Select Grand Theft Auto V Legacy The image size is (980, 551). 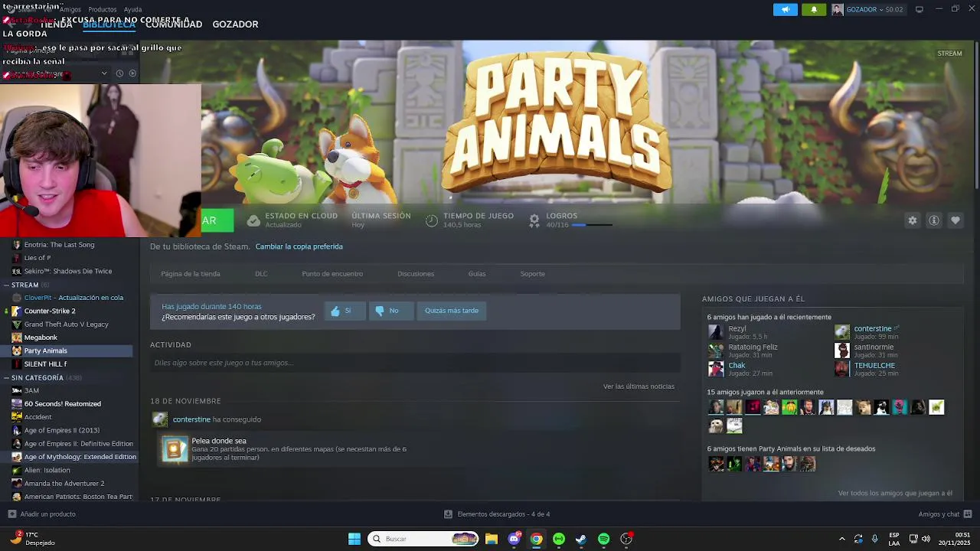pos(66,324)
